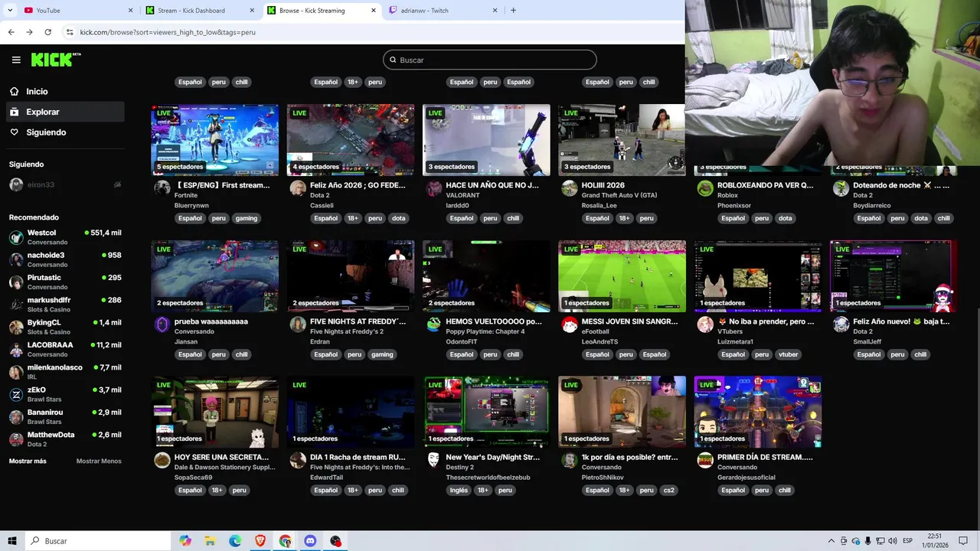The width and height of the screenshot is (980, 551).
Task: Open MatthewDota's avatar in Recomendado
Action: (16, 439)
